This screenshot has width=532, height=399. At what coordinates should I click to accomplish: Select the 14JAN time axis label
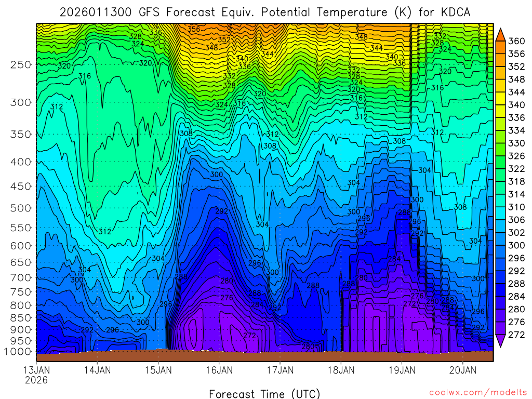[97, 370]
